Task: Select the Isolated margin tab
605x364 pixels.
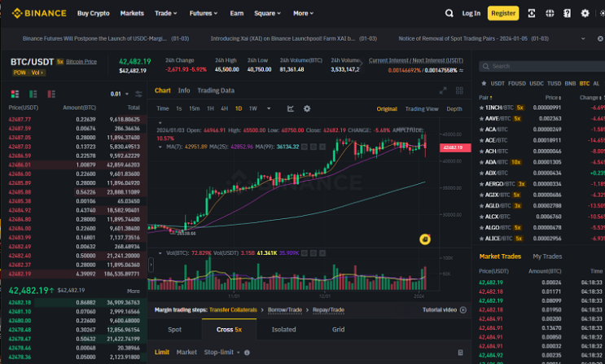Action: pos(283,329)
